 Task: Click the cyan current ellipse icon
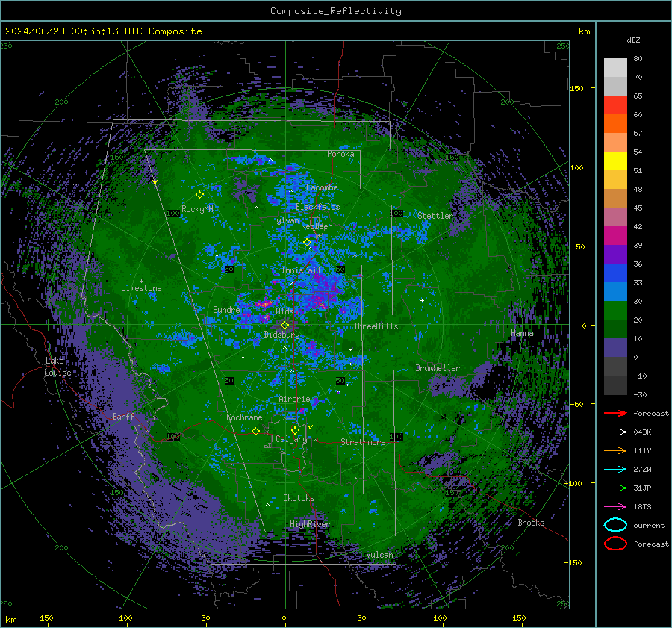click(615, 525)
